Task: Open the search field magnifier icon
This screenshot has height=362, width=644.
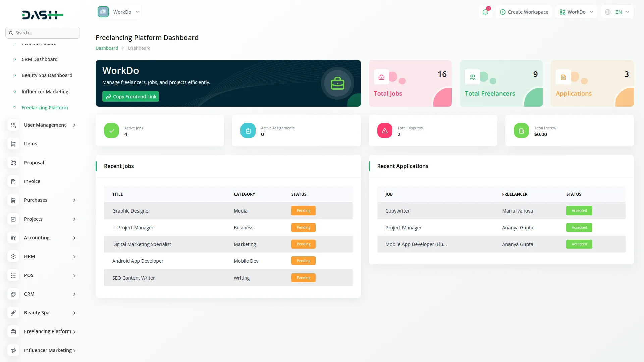Action: coord(11,33)
